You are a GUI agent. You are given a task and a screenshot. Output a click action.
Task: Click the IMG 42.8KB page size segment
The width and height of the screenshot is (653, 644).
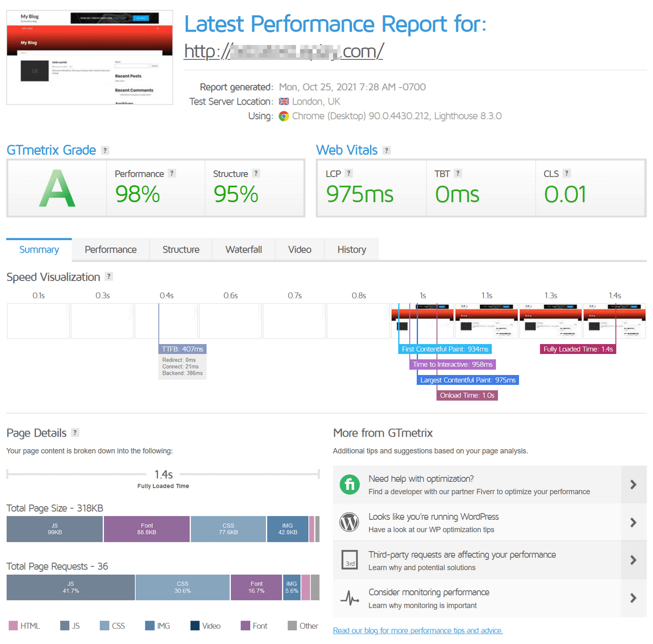coord(287,529)
